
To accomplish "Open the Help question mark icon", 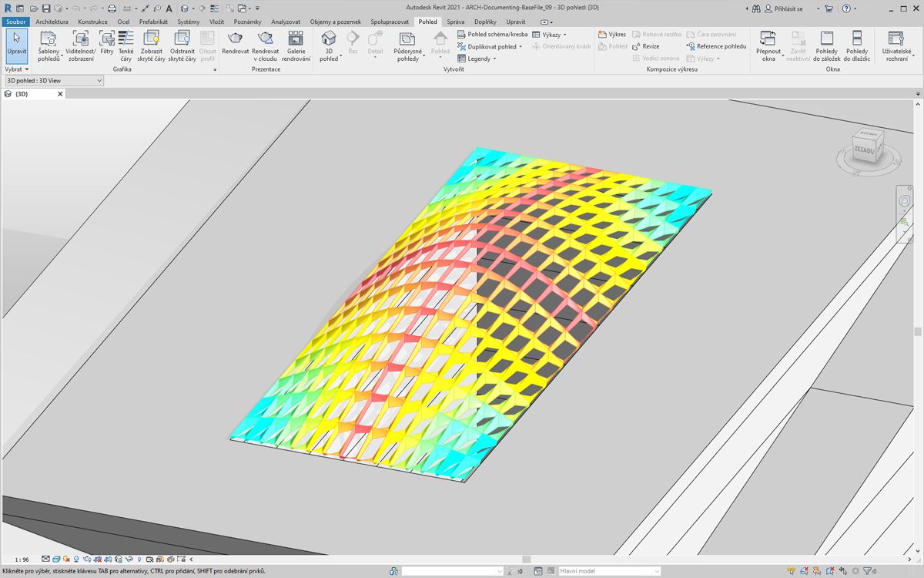I will tap(846, 8).
